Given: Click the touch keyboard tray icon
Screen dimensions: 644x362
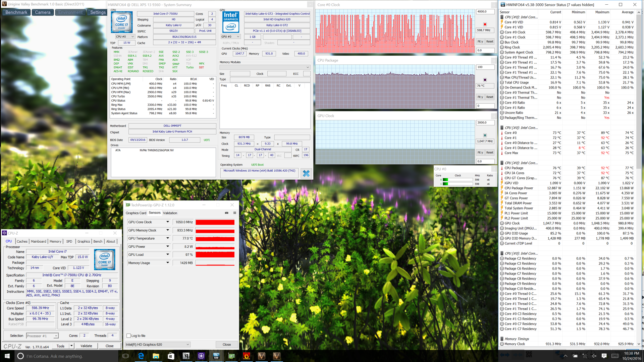Looking at the screenshot, I should [615, 356].
